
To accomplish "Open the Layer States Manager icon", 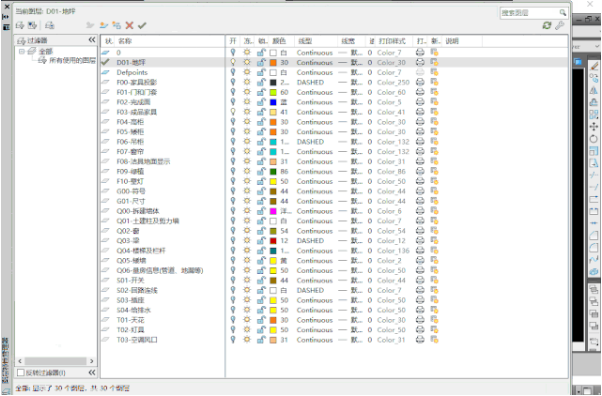I will tap(50, 25).
